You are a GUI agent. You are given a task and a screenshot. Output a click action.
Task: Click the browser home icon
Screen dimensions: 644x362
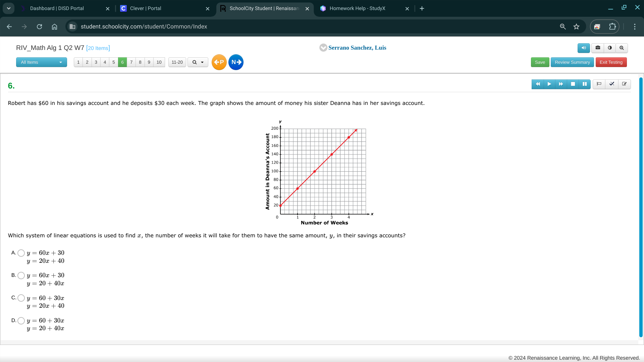(54, 26)
